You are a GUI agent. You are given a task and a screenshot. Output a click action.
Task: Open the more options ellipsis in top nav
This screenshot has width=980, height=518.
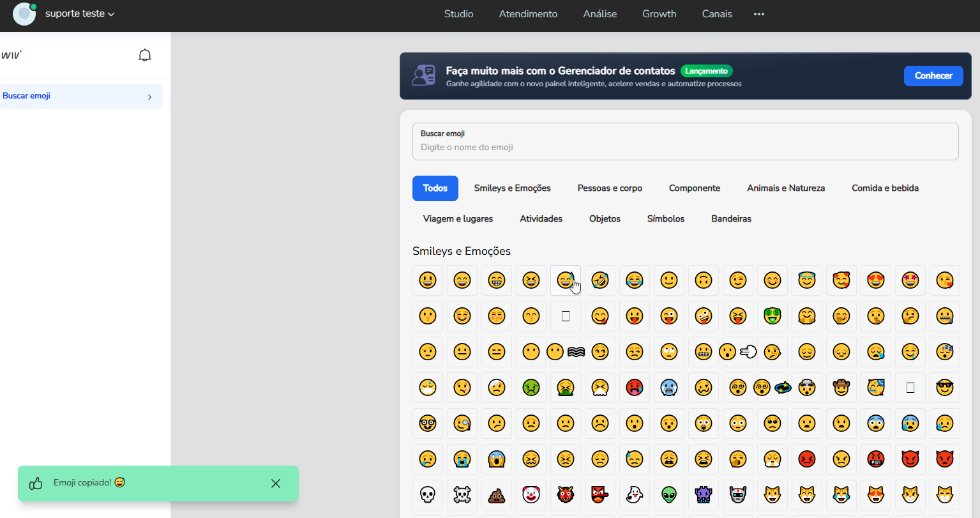pyautogui.click(x=759, y=14)
